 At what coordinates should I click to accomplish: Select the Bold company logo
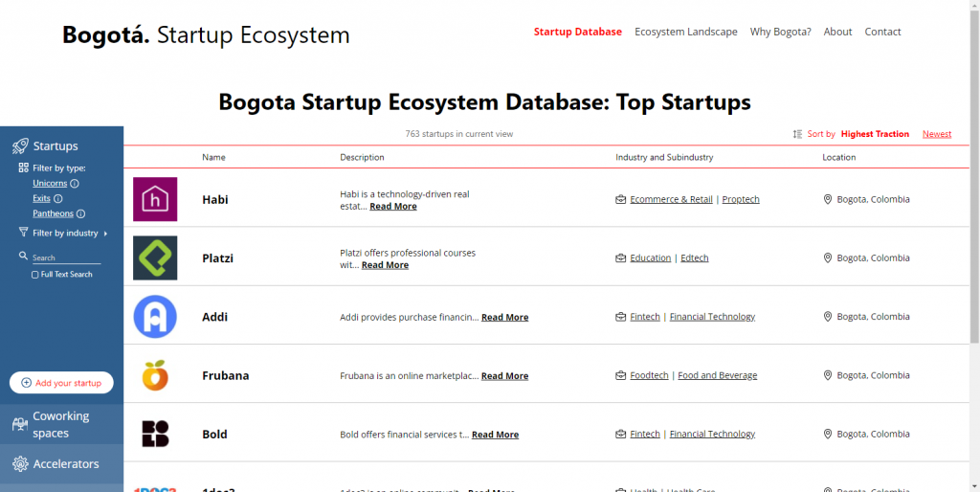pyautogui.click(x=155, y=434)
